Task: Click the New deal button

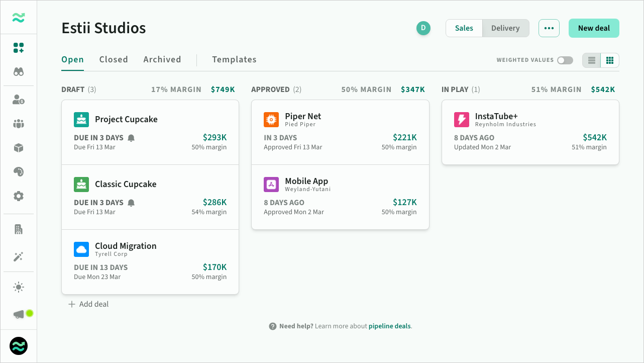Action: tap(594, 28)
